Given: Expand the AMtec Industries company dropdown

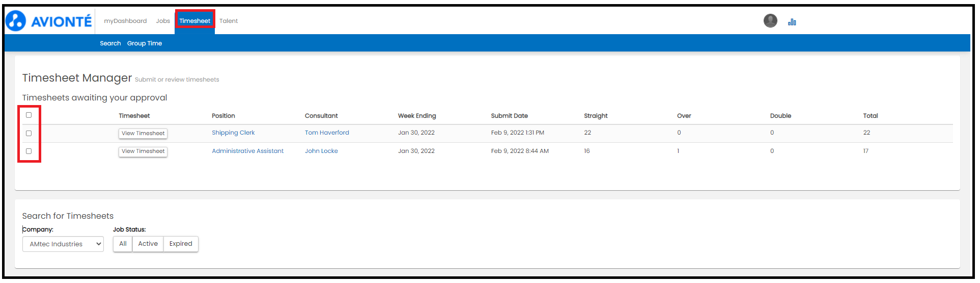Looking at the screenshot, I should tap(63, 244).
